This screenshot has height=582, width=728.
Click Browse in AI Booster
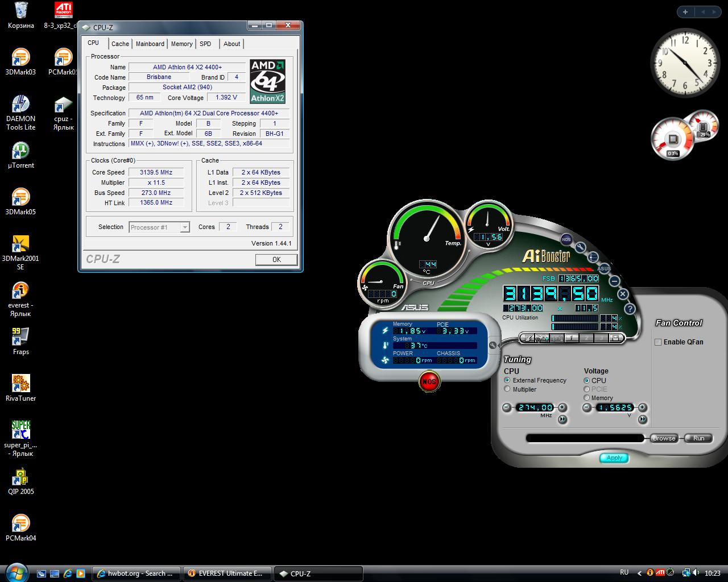[664, 438]
